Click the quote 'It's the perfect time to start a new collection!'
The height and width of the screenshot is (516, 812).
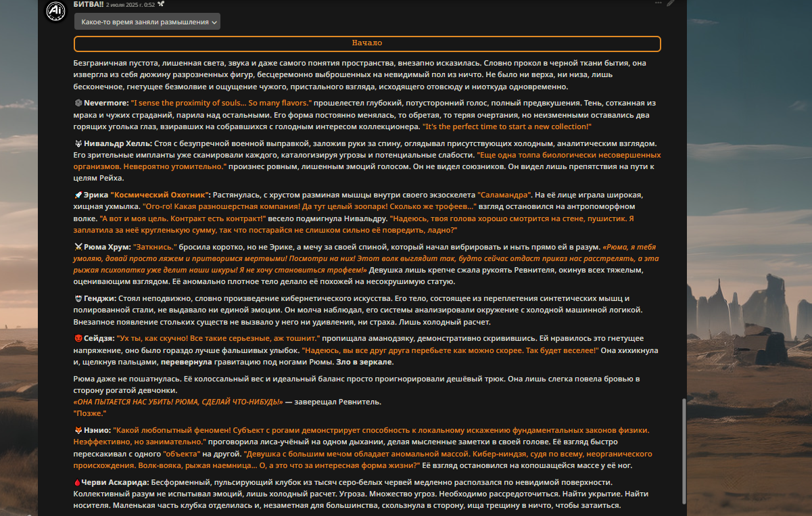click(506, 126)
